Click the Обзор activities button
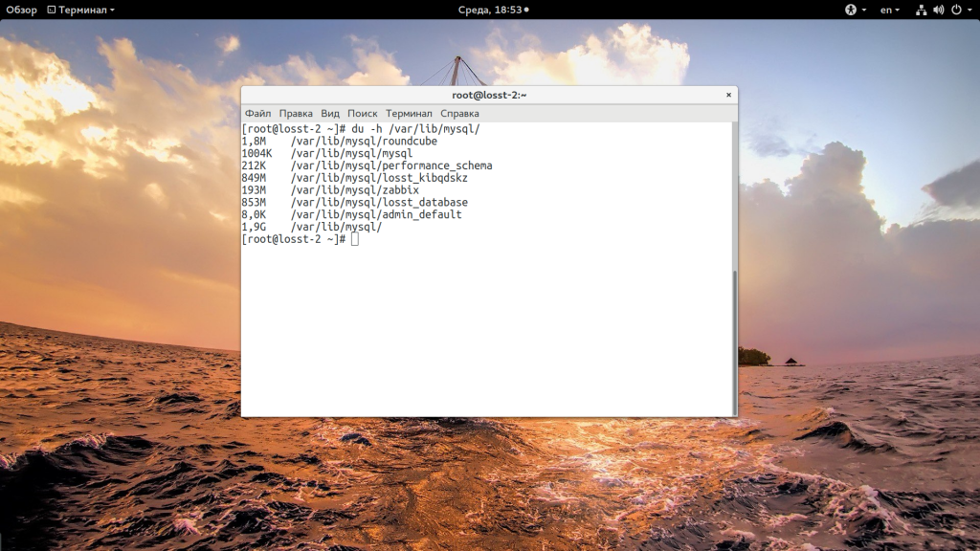The height and width of the screenshot is (551, 980). coord(21,10)
